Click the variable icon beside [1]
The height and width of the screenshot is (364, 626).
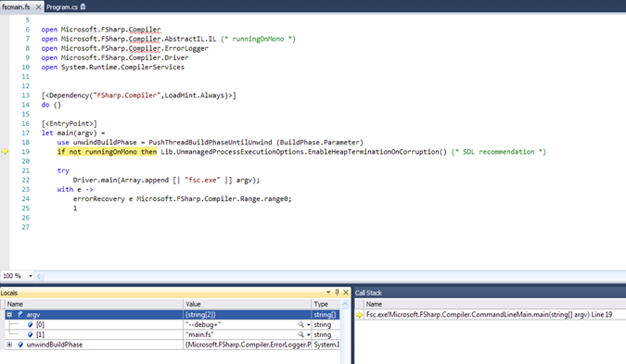30,334
